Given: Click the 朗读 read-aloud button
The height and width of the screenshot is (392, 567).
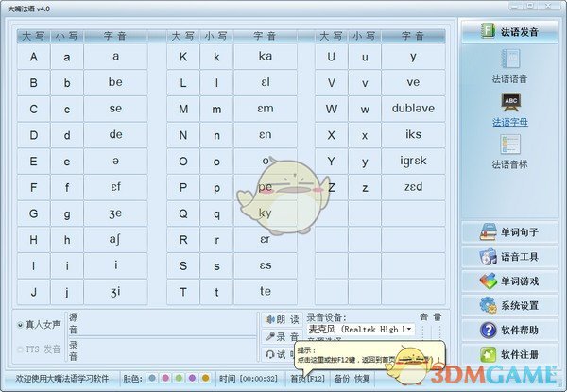Looking at the screenshot, I should pyautogui.click(x=282, y=319).
